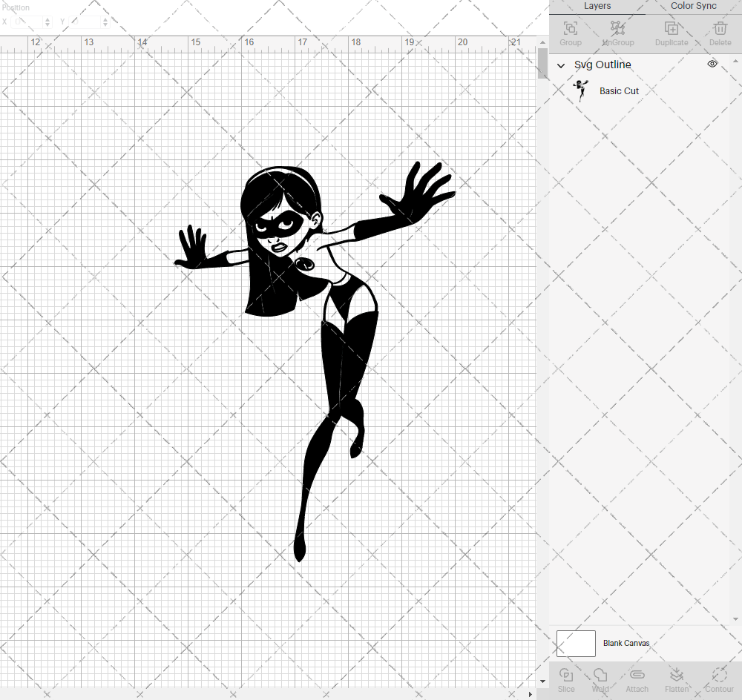Click the Flatten tool icon
Viewport: 742px width, 700px height.
676,675
